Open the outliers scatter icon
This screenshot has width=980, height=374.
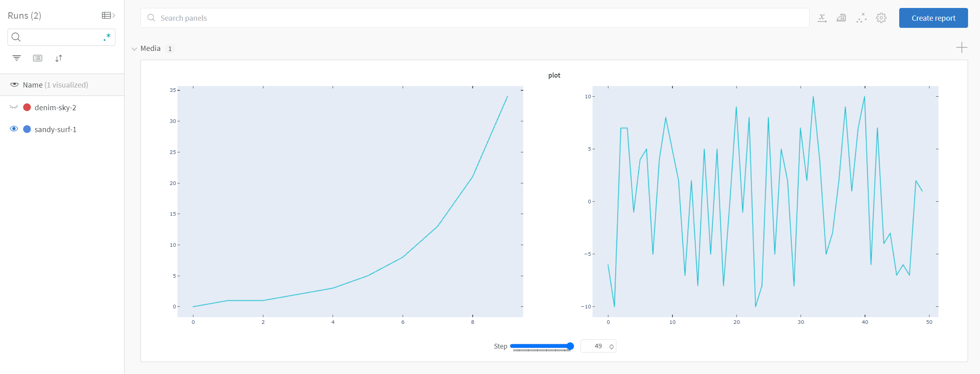(861, 18)
